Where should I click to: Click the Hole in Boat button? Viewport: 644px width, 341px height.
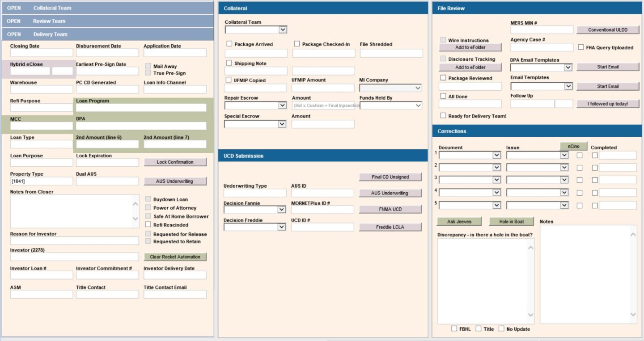512,222
